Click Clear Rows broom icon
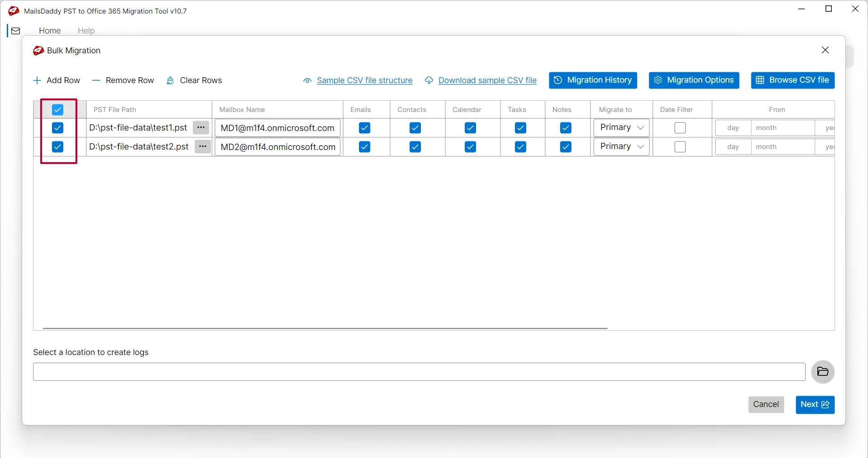The image size is (868, 458). coord(170,80)
